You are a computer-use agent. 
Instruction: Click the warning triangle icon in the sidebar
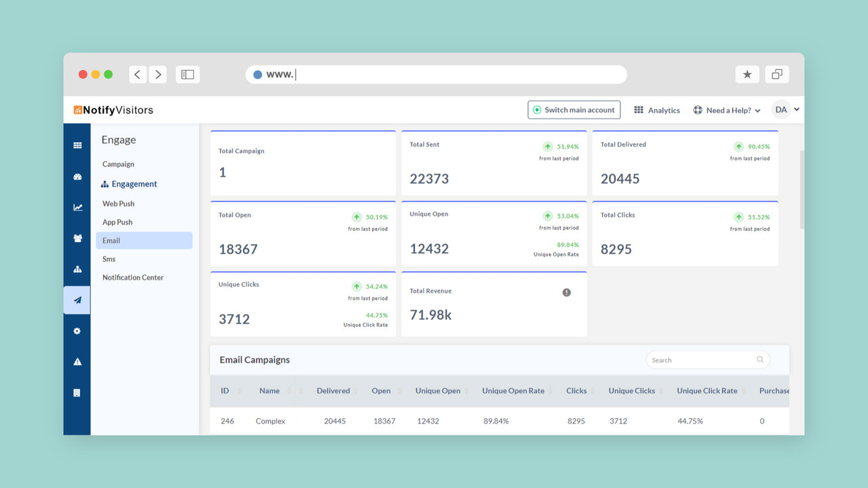pos(77,361)
